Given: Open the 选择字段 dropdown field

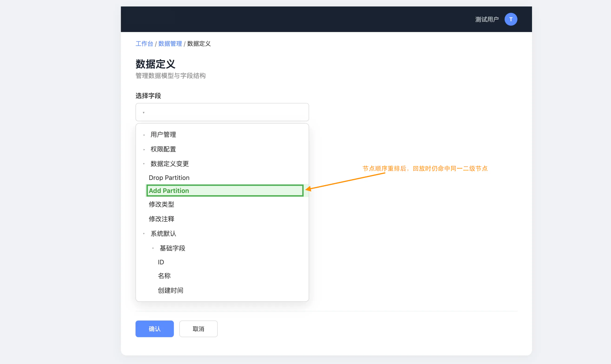Looking at the screenshot, I should [x=222, y=112].
